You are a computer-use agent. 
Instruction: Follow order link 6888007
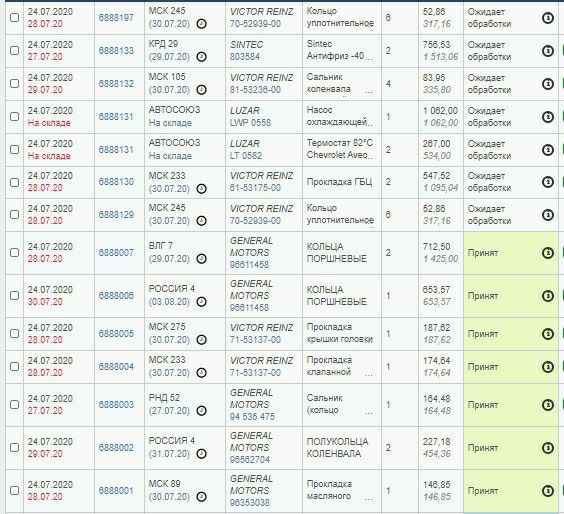(116, 253)
